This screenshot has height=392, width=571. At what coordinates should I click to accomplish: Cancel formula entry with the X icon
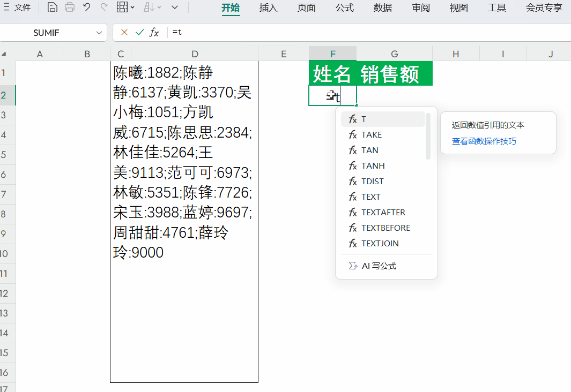pos(124,33)
